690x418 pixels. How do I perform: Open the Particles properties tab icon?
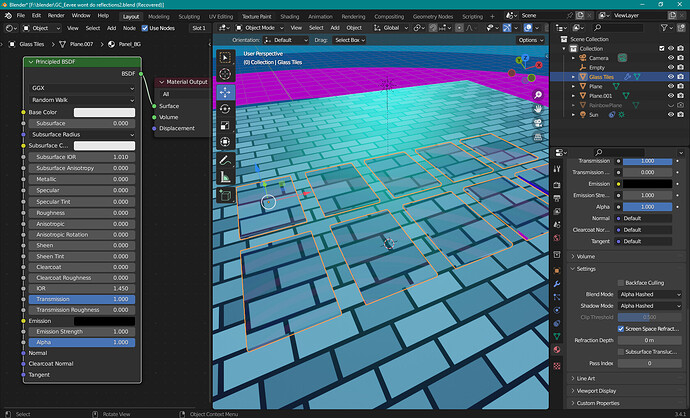pos(557,297)
